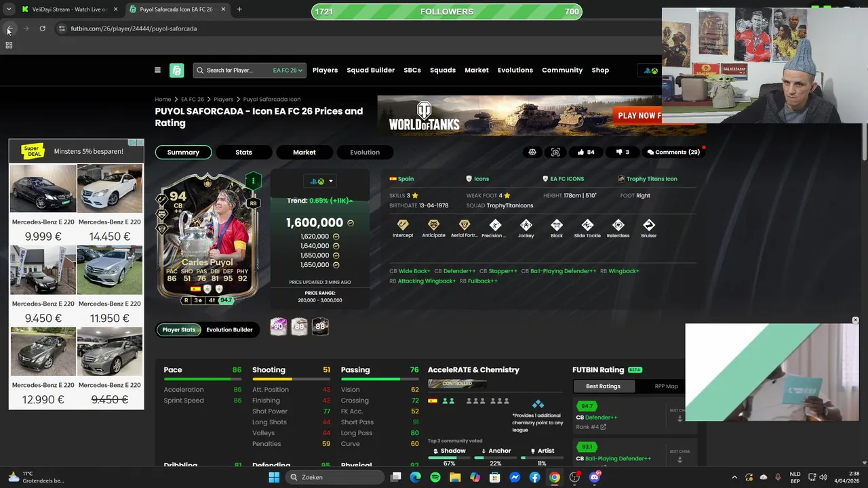Select the Market tab under player title
Image resolution: width=868 pixels, height=488 pixels.
pos(304,152)
